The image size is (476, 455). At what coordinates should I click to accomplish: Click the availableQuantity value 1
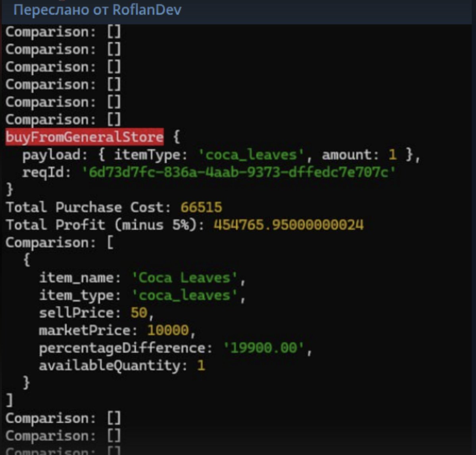(x=201, y=365)
